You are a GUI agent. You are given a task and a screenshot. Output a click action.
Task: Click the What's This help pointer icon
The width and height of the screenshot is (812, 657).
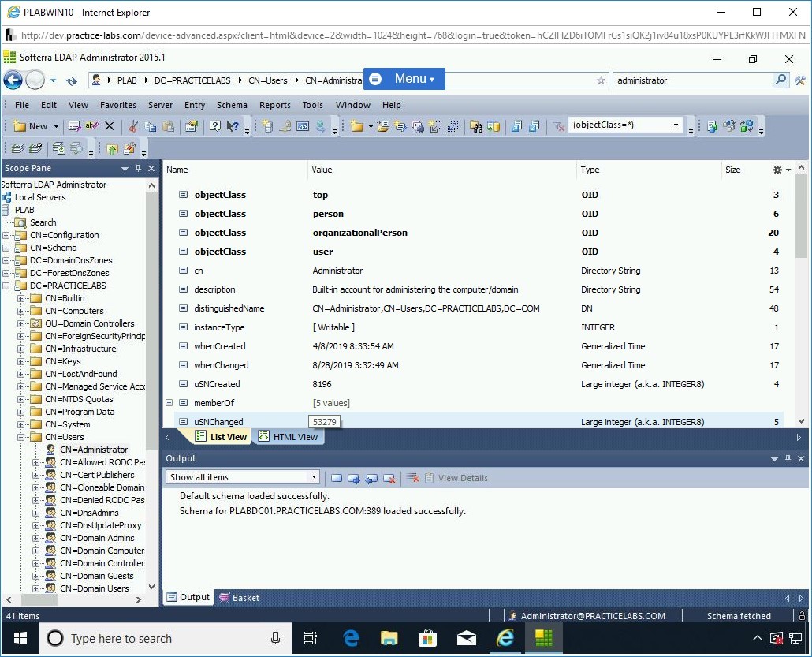(233, 126)
